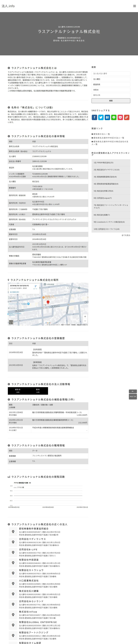Open 合同会社ペディランサス nearby entry
The width and height of the screenshot is (138, 644).
coord(32,539)
